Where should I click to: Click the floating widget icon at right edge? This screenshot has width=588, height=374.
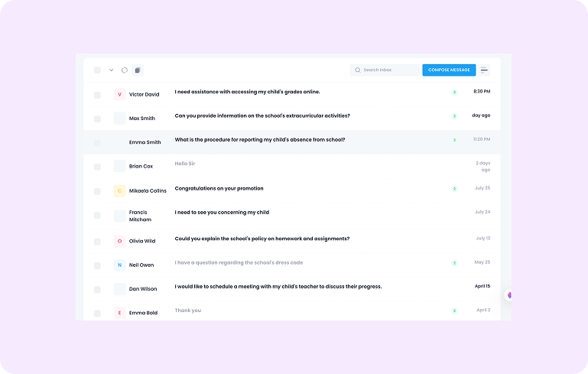[508, 295]
